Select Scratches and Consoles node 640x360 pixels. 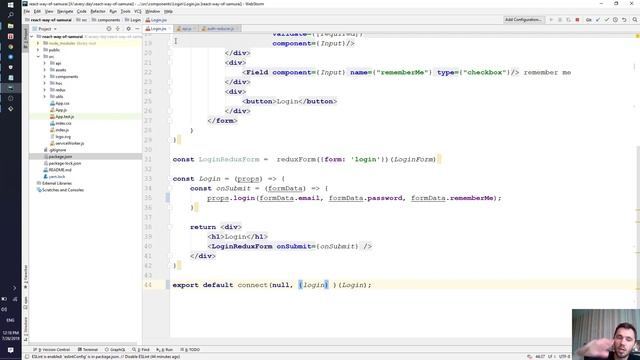(x=60, y=190)
